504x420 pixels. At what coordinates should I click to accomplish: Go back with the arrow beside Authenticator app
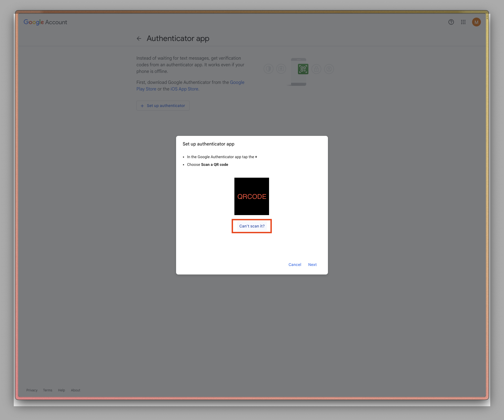tap(139, 39)
